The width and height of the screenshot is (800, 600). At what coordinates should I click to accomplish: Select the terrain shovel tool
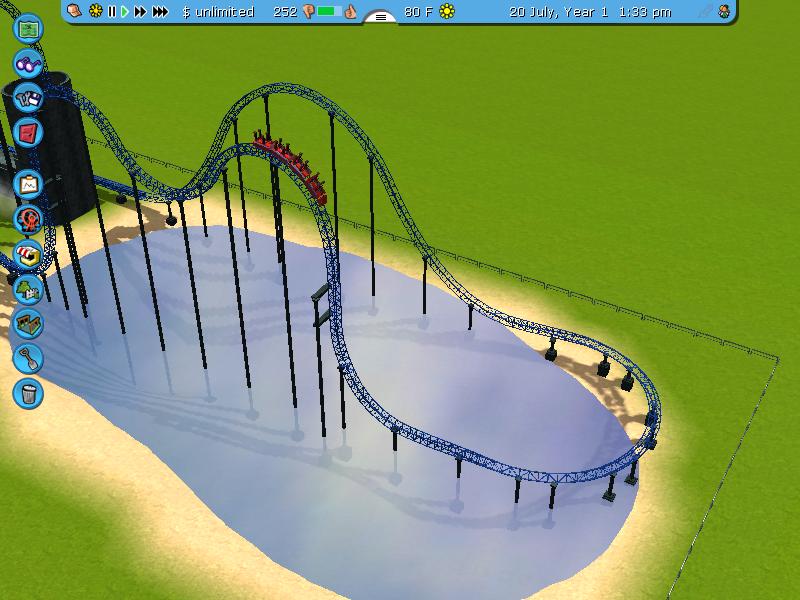pos(28,359)
